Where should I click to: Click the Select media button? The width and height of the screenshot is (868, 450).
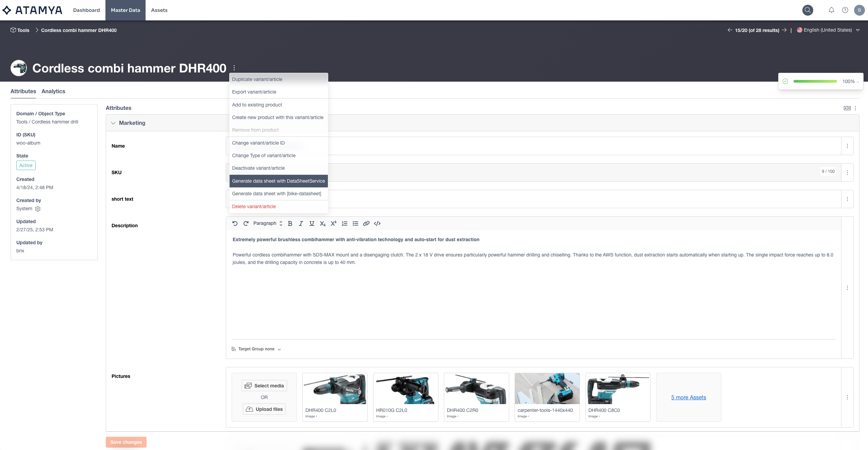(264, 386)
